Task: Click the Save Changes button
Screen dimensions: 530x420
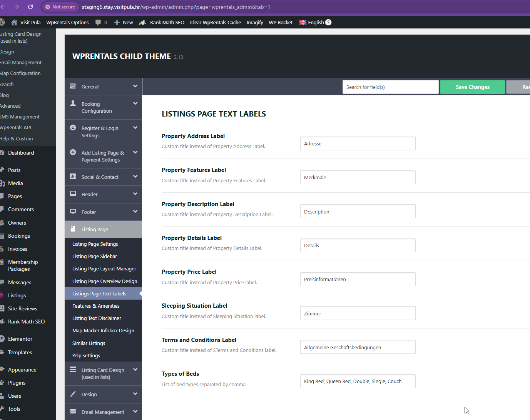Action: coord(473,87)
